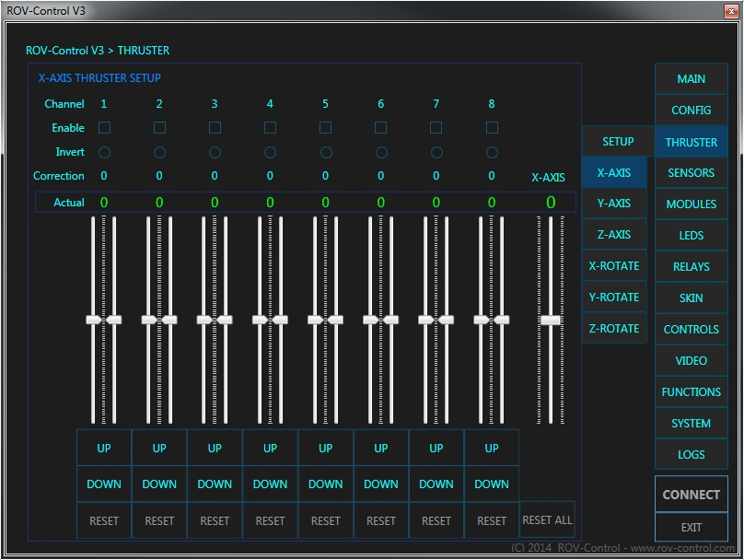744x560 pixels.
Task: Select the X-ROTATE tab
Action: click(x=614, y=266)
